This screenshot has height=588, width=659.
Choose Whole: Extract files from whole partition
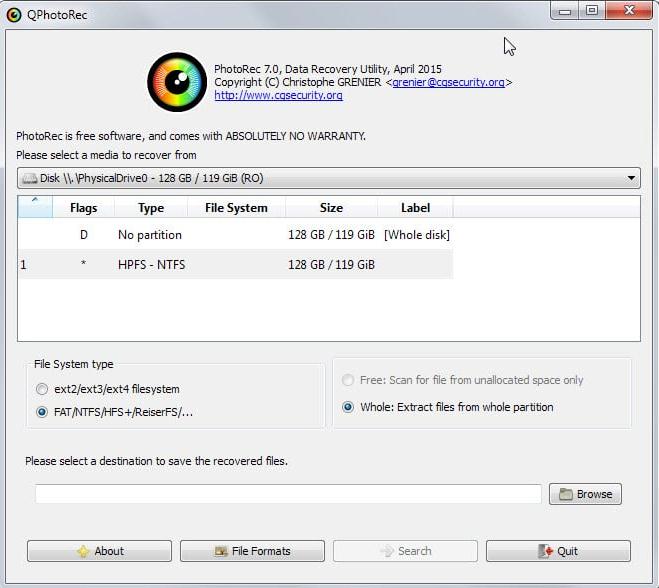coord(348,407)
